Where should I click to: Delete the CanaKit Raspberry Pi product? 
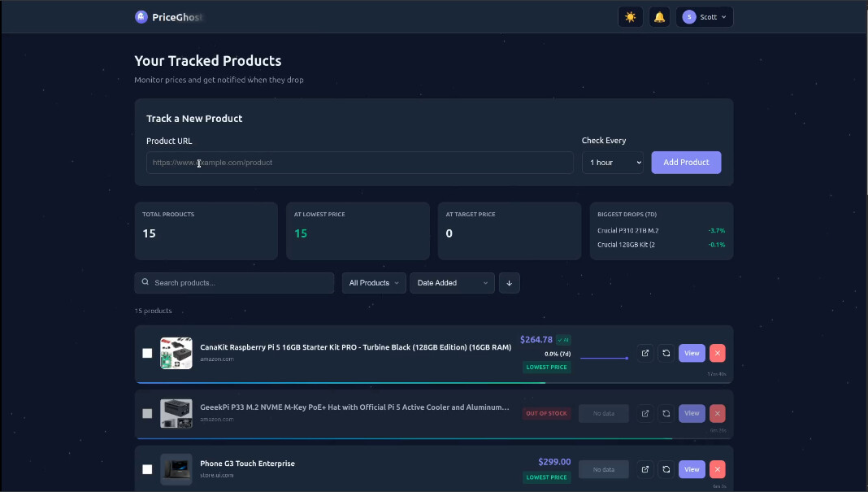717,354
